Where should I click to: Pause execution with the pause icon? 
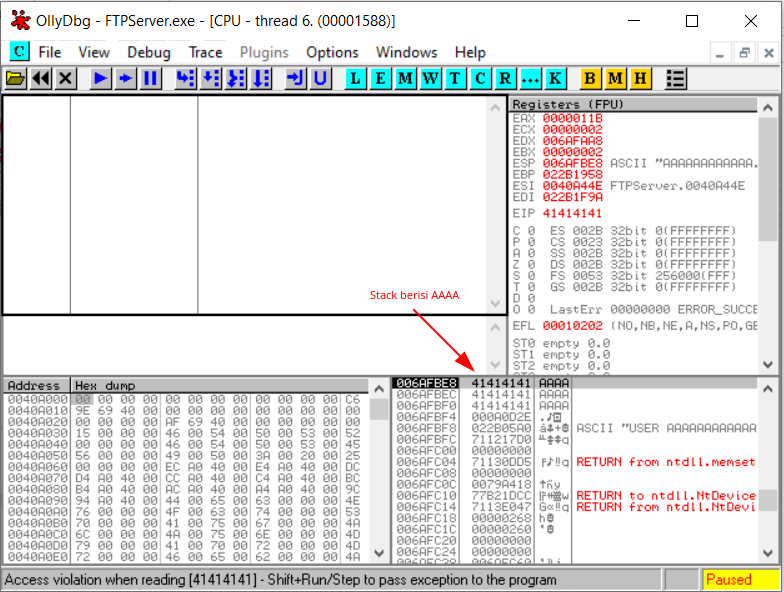tap(150, 78)
